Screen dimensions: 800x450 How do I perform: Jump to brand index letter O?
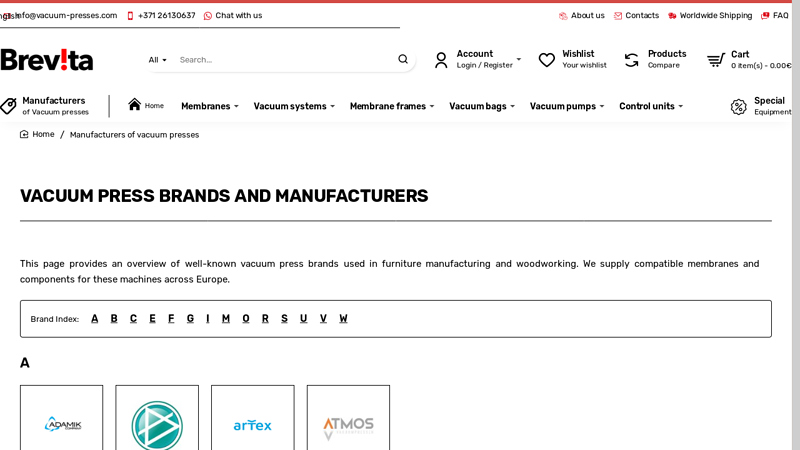[246, 318]
